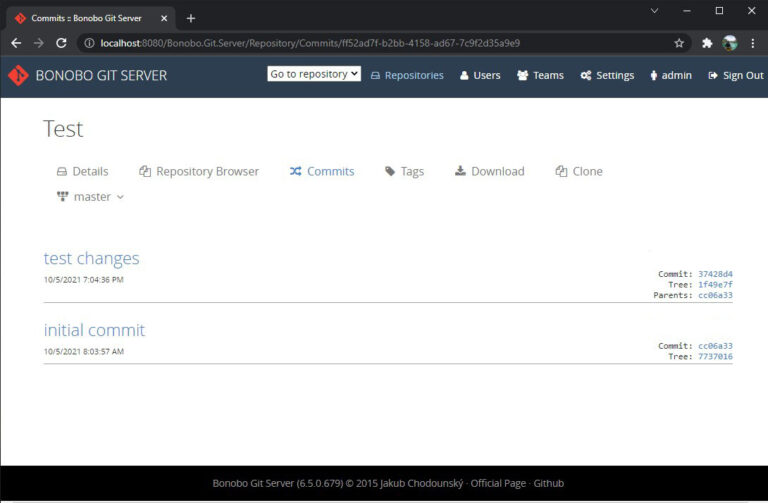
Task: Open parent hash cc06a33 under test changes
Action: 715,295
